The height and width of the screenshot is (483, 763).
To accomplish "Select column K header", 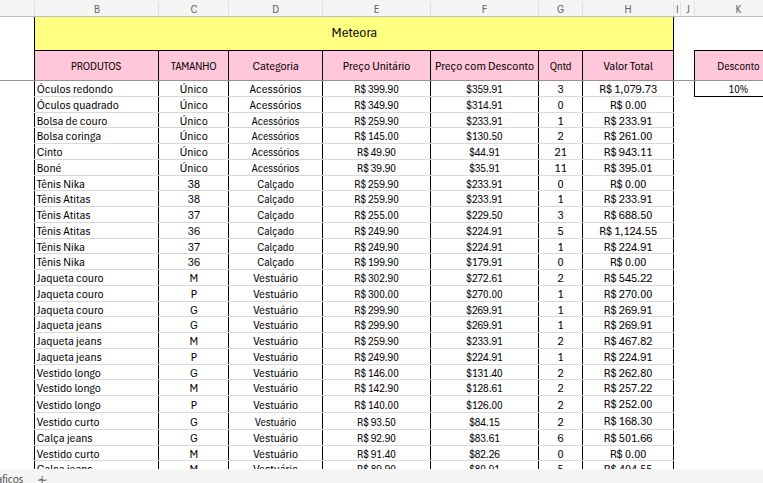I will point(738,8).
